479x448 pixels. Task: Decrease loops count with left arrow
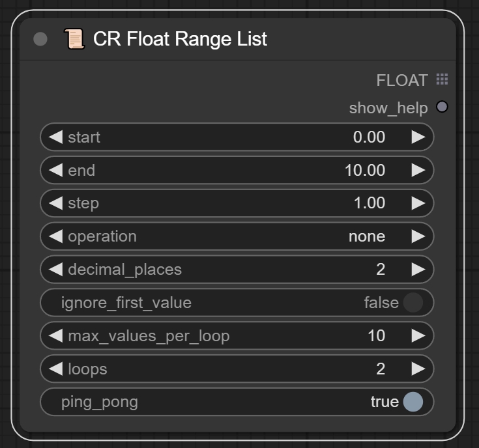(55, 369)
